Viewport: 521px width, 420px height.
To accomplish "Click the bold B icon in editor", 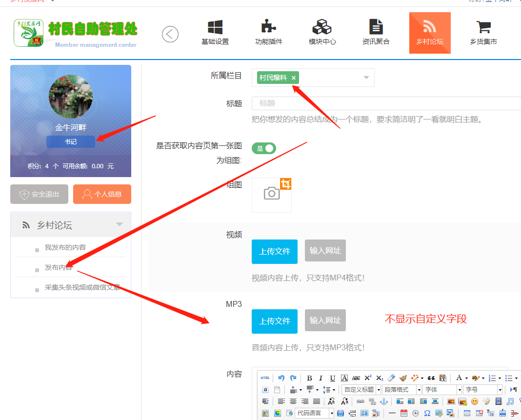I will click(309, 378).
